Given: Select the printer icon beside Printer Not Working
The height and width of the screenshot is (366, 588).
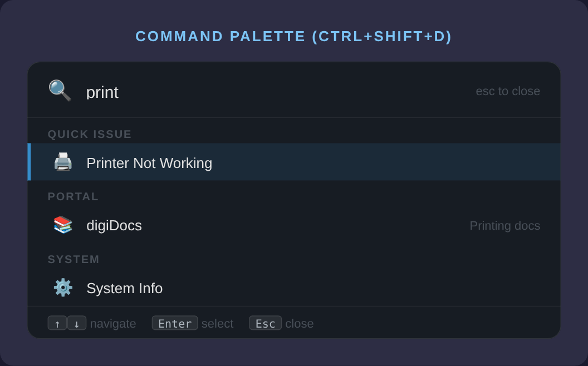Looking at the screenshot, I should 63,162.
